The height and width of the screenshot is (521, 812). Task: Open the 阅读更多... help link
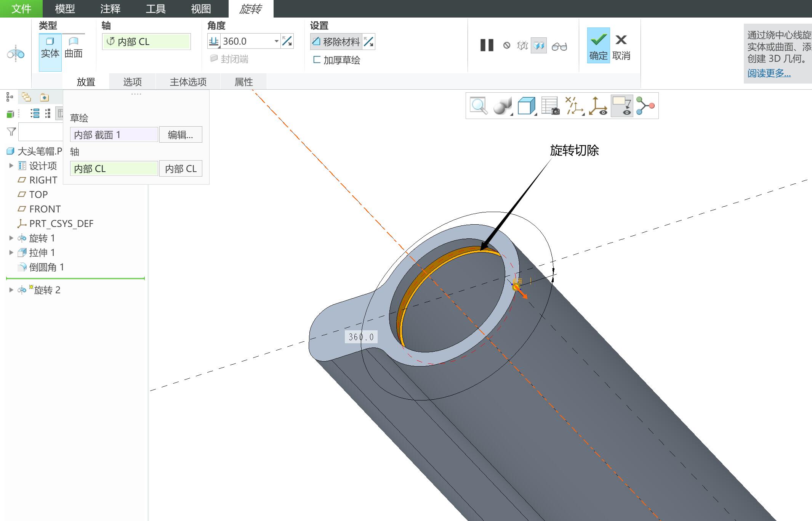[x=769, y=73]
